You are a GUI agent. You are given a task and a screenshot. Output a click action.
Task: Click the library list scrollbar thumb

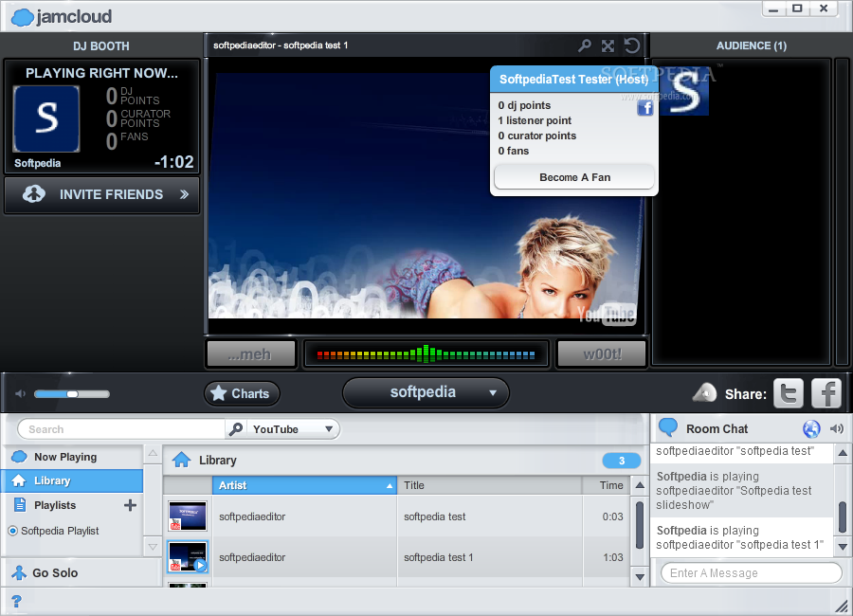641,525
